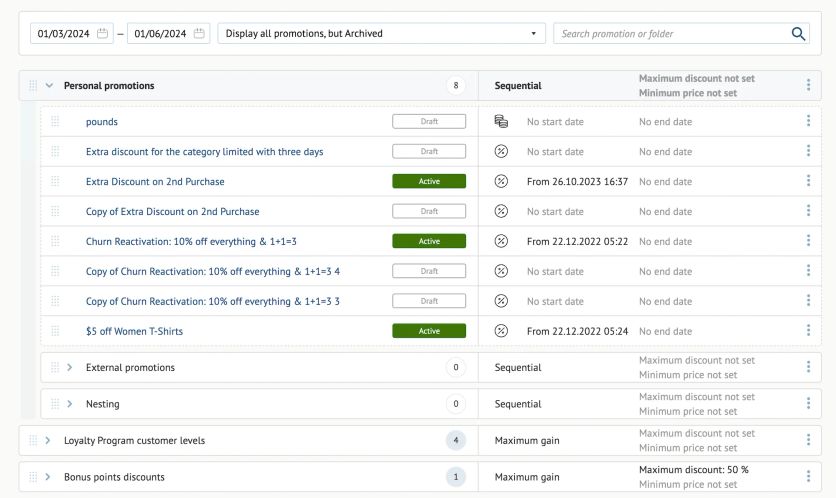Open Copy of Churn Reactivation 1+1=3 4

(x=213, y=271)
